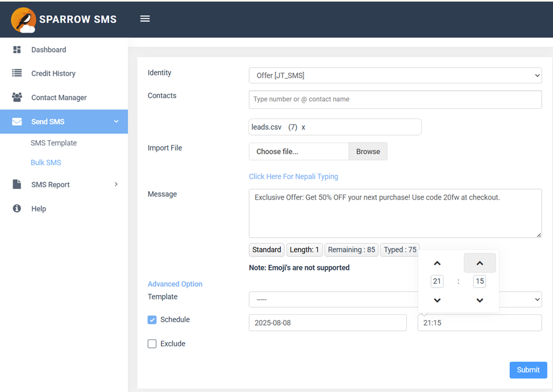The height and width of the screenshot is (392, 553).
Task: Open Click Here For Nepali Typing link
Action: click(293, 176)
